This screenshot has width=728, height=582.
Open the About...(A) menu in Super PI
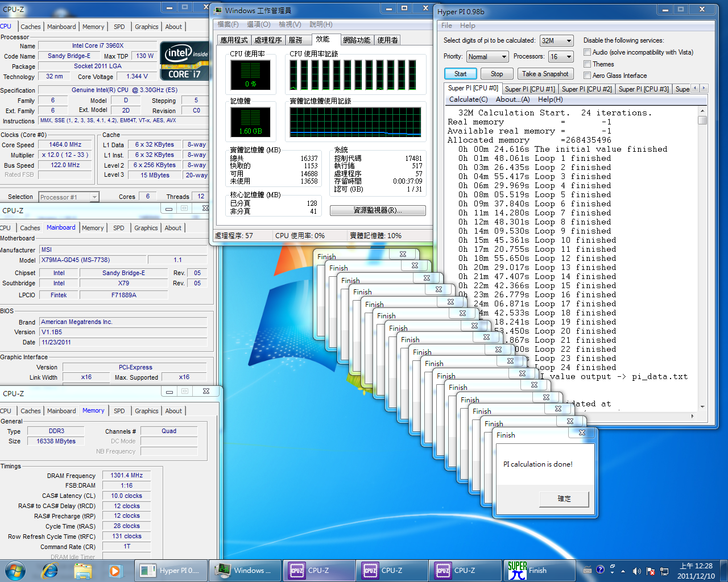512,99
